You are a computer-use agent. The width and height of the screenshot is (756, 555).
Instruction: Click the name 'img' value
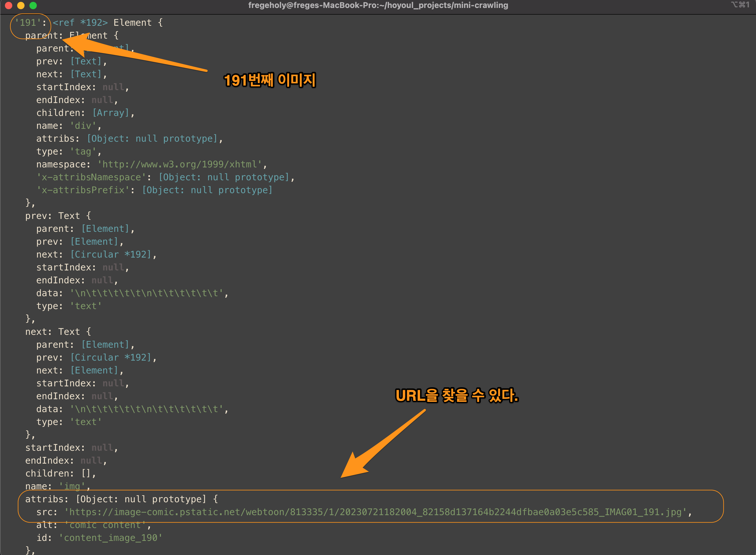pos(72,486)
